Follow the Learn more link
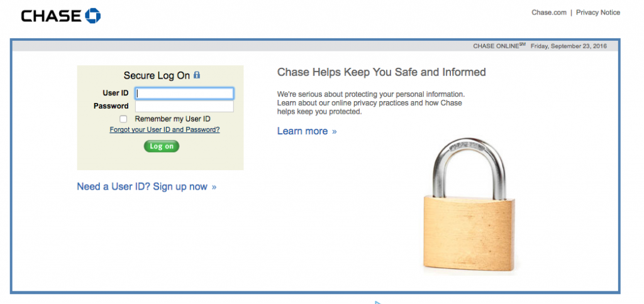This screenshot has height=304, width=644. [x=307, y=131]
